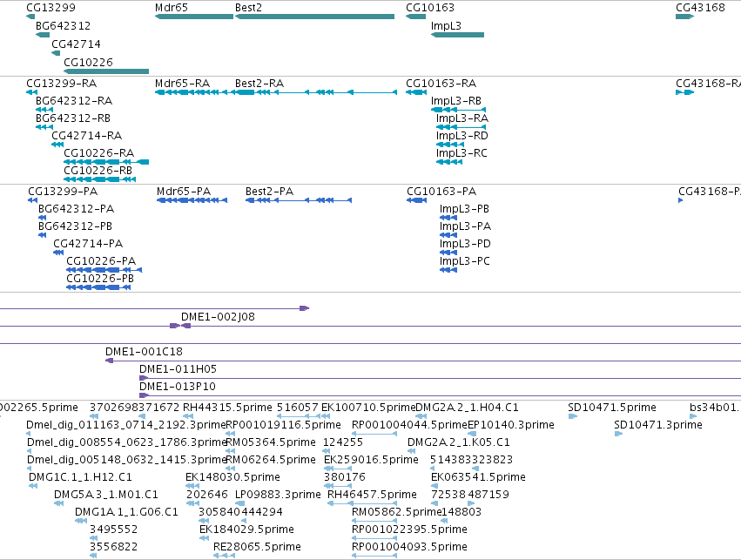Click the ImpL3 gene glyph
The image size is (741, 560).
(457, 35)
